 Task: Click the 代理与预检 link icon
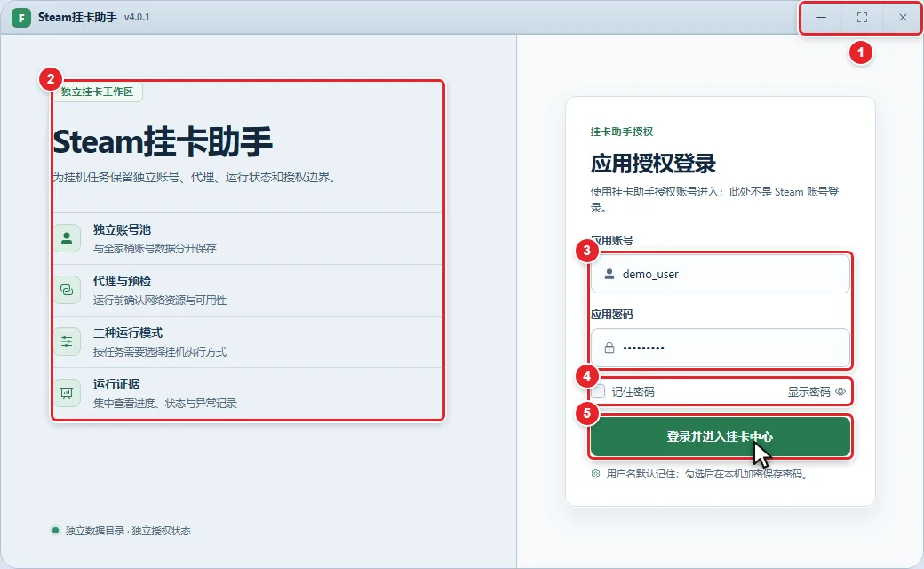point(67,290)
